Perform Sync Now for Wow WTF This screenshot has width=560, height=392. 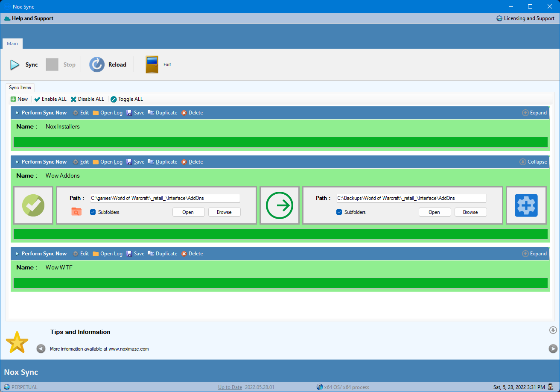(x=41, y=254)
